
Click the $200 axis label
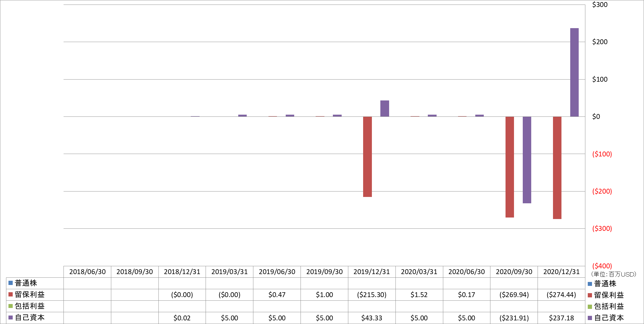(600, 42)
